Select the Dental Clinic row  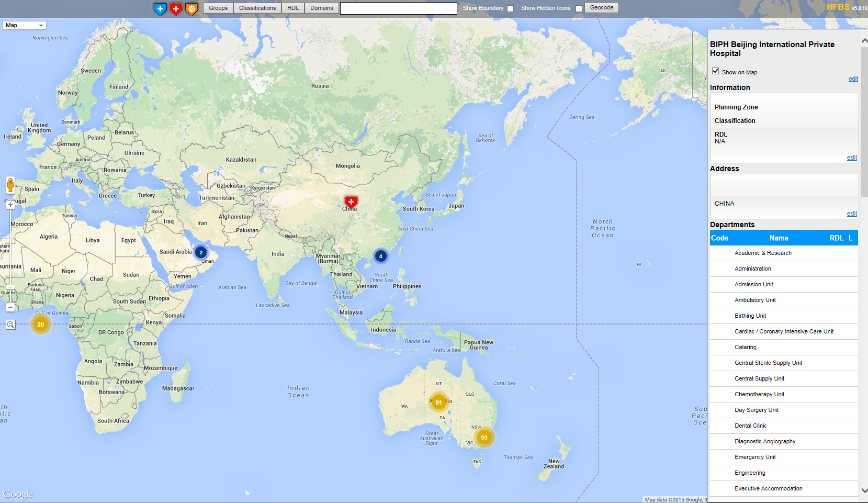click(784, 426)
